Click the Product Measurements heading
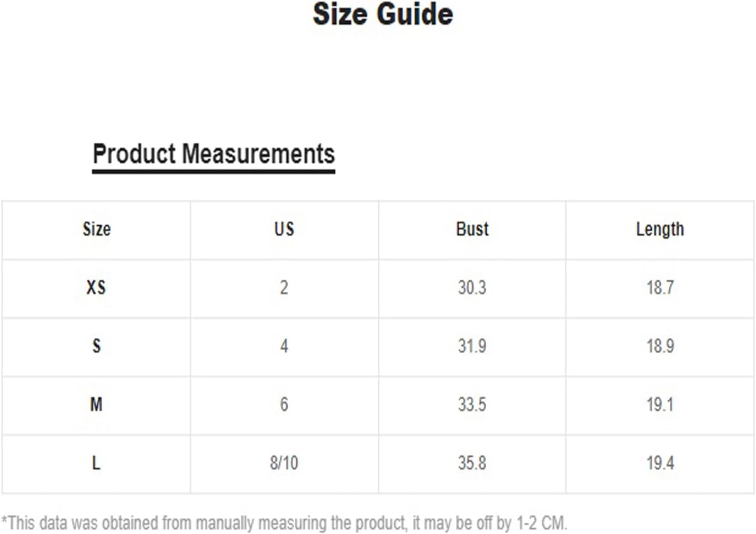This screenshot has width=756, height=534. (x=214, y=154)
